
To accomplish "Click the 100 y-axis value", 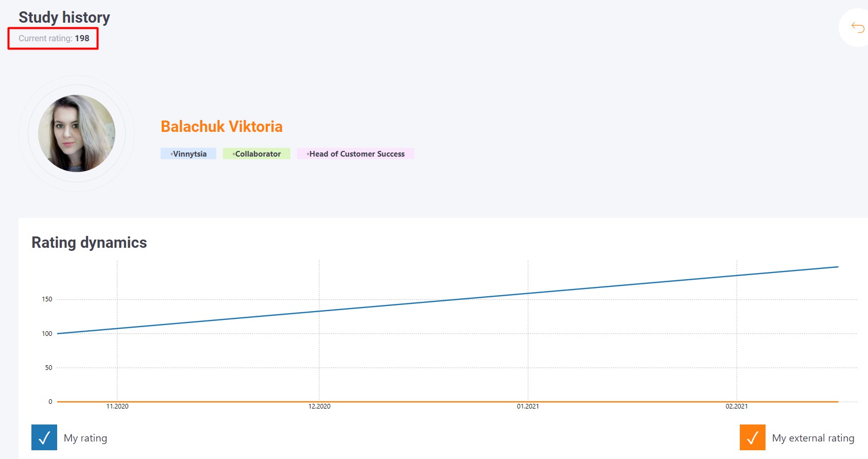I will click(x=47, y=334).
